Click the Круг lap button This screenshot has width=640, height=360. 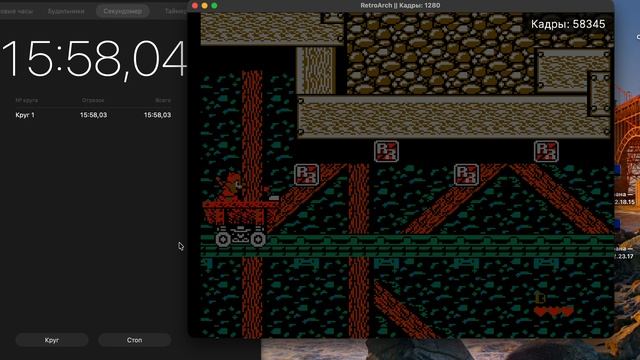(52, 340)
